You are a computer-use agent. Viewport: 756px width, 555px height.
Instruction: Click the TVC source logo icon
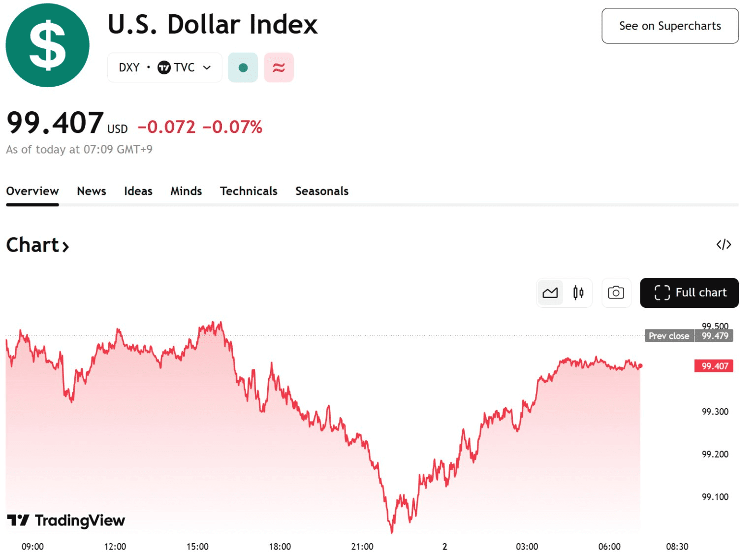click(x=164, y=67)
